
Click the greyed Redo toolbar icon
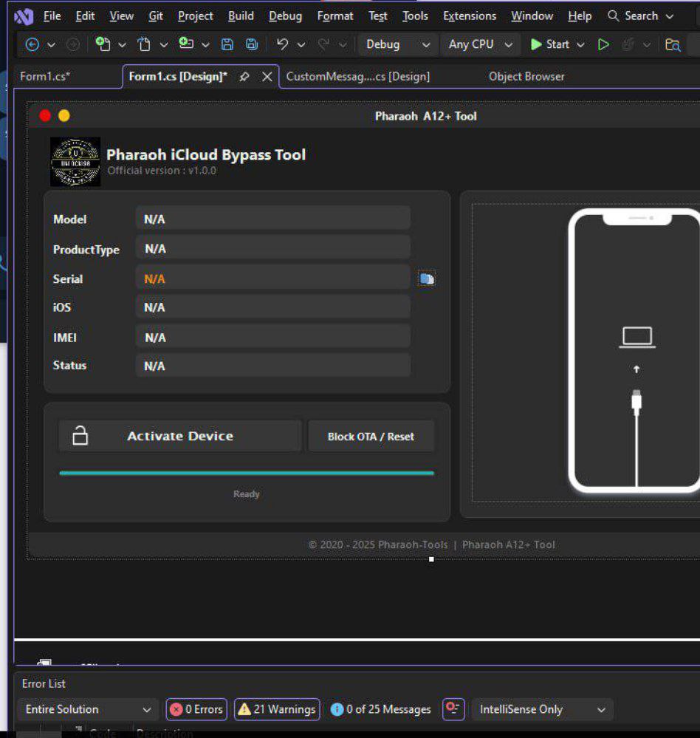point(323,44)
